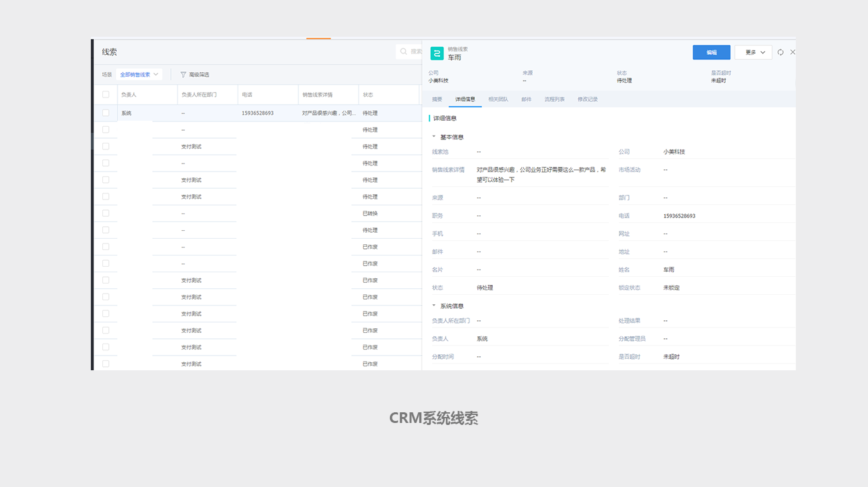Click the 邮件 tab in detail panel
868x487 pixels.
[526, 99]
